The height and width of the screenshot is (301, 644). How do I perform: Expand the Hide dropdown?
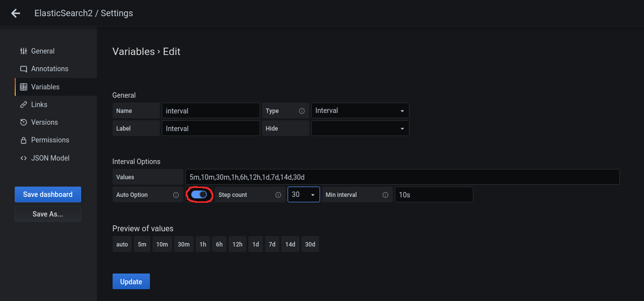tap(360, 129)
